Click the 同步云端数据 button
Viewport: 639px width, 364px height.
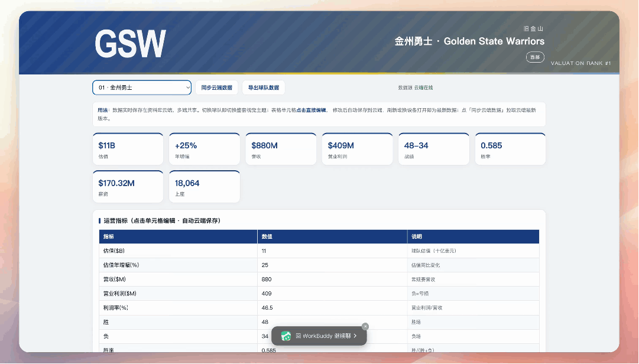[216, 87]
